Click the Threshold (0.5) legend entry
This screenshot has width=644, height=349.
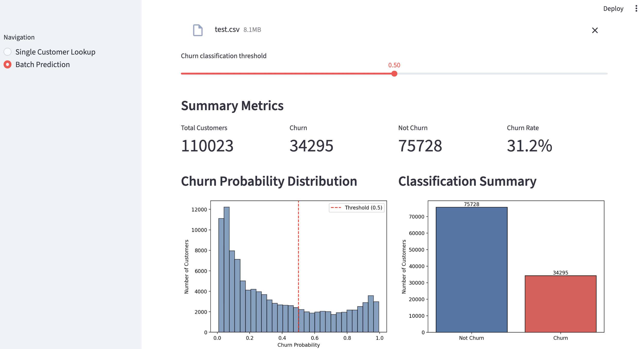click(357, 208)
